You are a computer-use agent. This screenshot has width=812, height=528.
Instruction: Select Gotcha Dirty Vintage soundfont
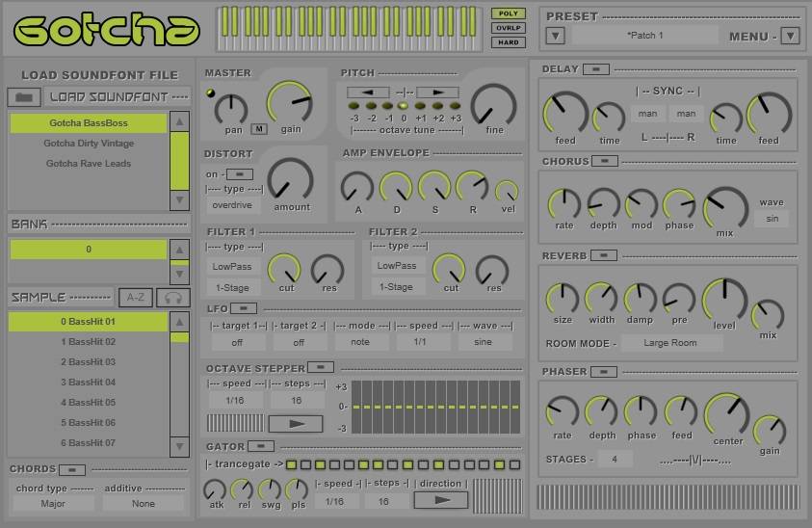click(89, 144)
